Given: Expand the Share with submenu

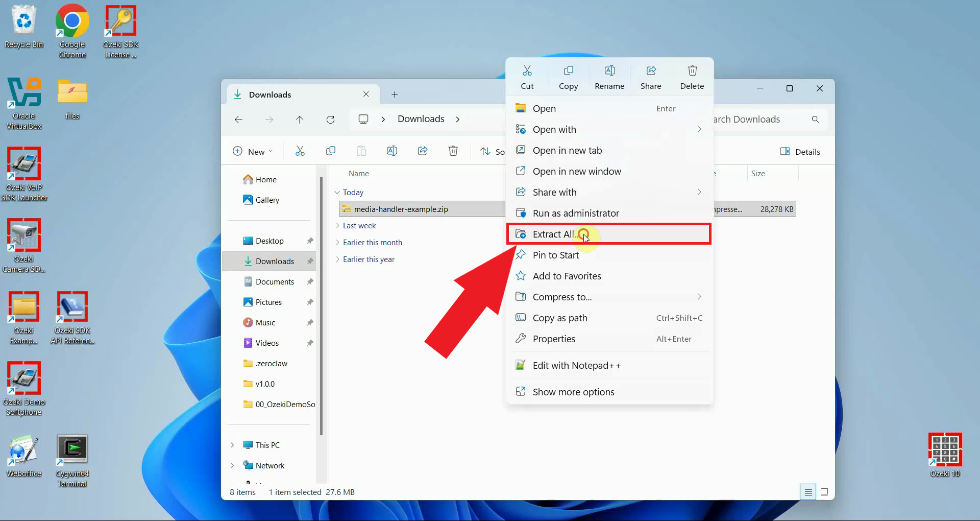Looking at the screenshot, I should pyautogui.click(x=609, y=192).
